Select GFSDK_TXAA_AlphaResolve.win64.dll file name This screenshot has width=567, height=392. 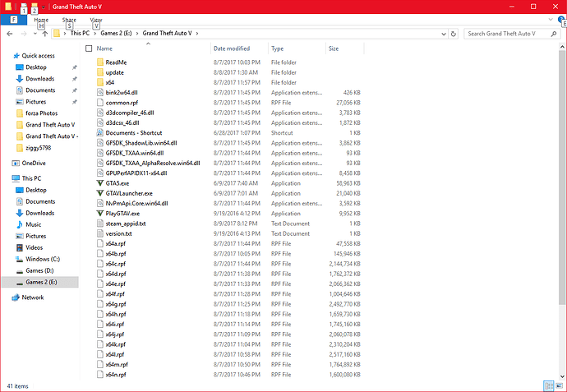pyautogui.click(x=153, y=163)
